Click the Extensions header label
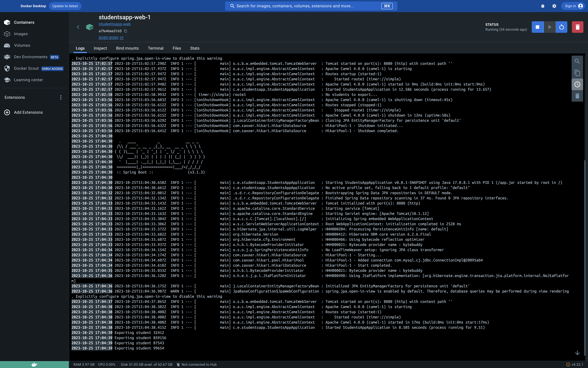588x368 pixels. [15, 97]
